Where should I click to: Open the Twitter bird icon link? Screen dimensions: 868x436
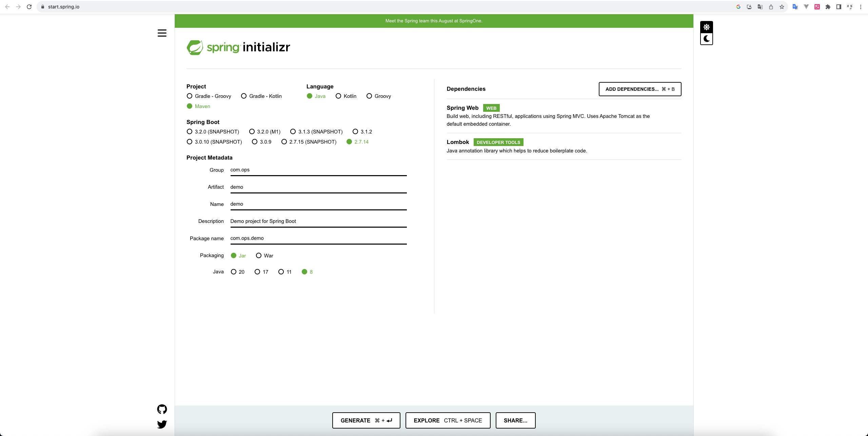click(x=162, y=424)
